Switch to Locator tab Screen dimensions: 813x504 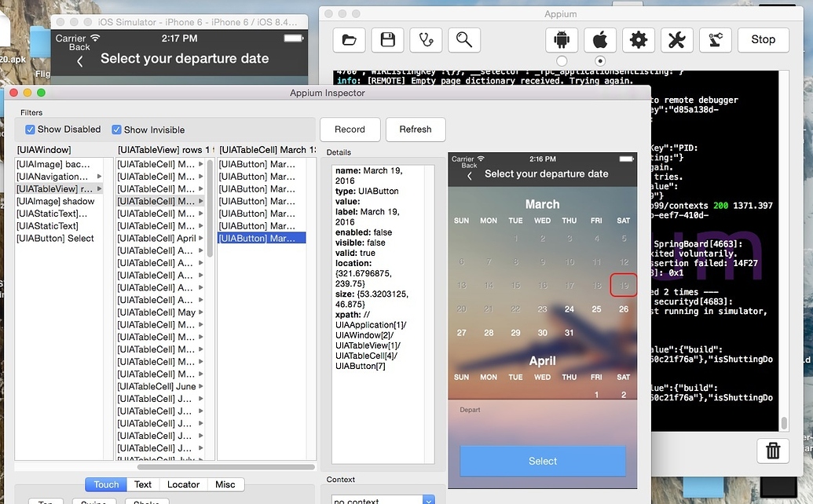(x=183, y=484)
